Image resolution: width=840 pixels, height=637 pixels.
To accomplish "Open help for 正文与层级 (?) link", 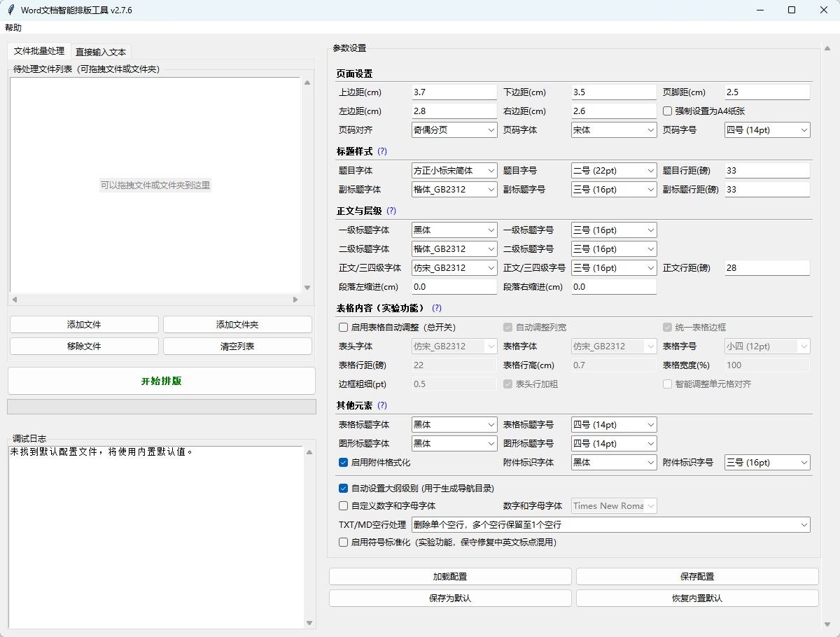I will (x=391, y=211).
